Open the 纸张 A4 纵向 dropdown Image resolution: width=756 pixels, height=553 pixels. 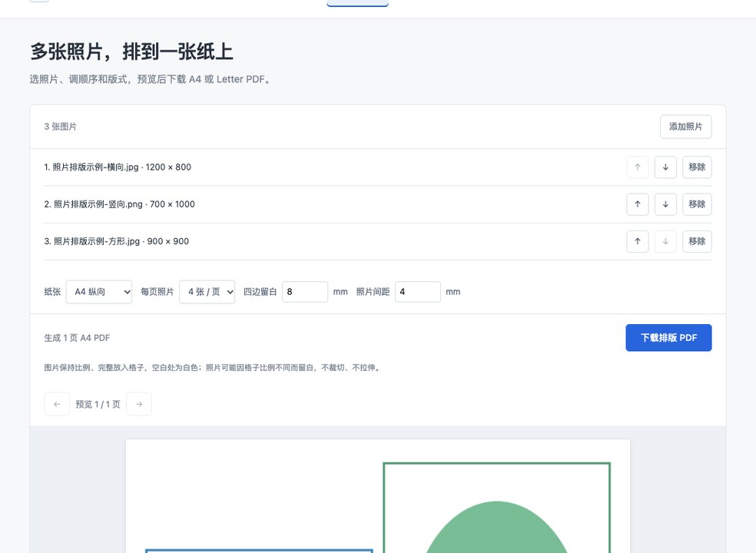point(99,292)
